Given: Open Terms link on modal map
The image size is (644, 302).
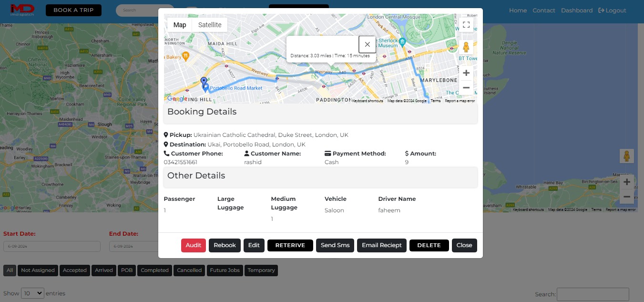Looking at the screenshot, I should point(436,101).
